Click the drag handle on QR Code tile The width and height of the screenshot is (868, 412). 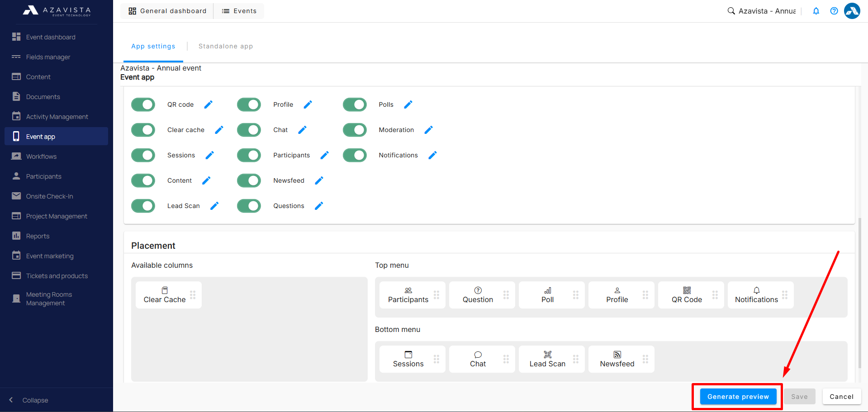715,295
